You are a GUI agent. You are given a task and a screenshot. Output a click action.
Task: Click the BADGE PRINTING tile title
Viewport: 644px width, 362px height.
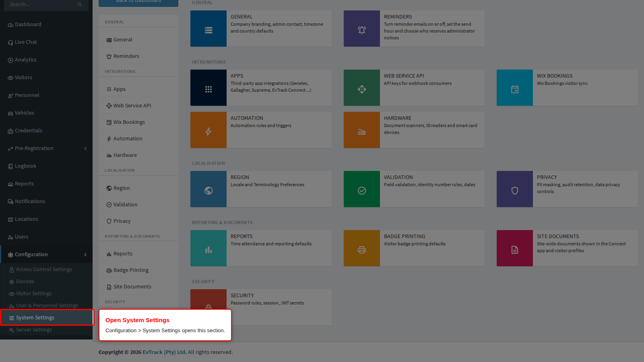pos(405,237)
